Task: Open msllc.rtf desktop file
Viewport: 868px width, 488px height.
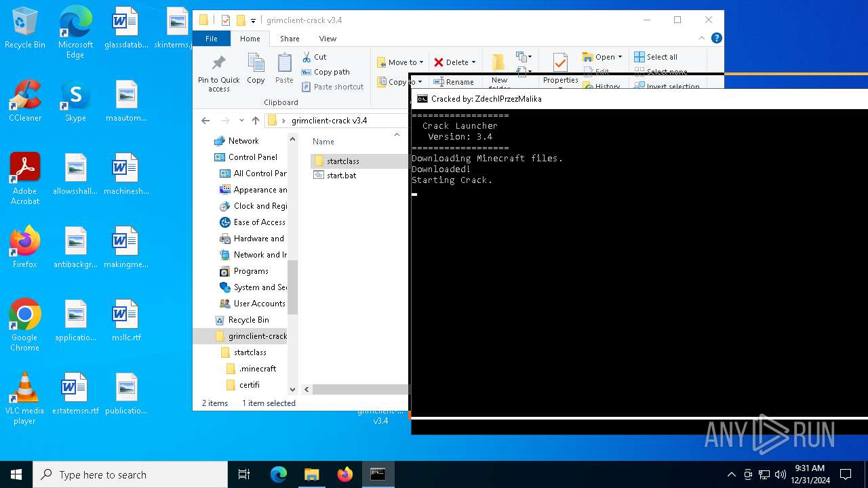Action: 125,320
